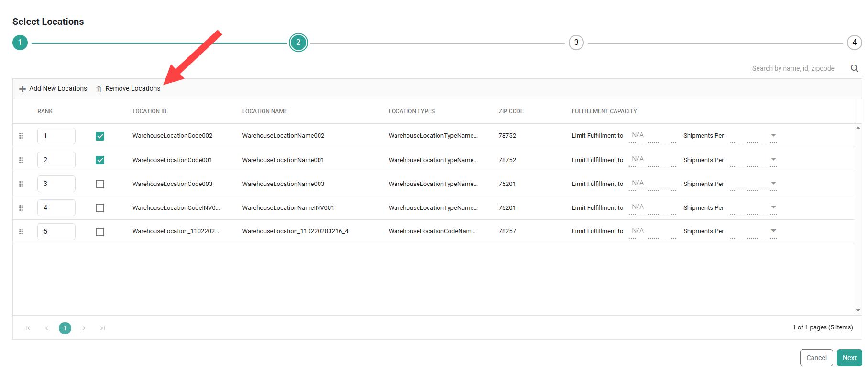Viewport: 868px width, 371px height.
Task: Go to next page of results
Action: pos(84,328)
